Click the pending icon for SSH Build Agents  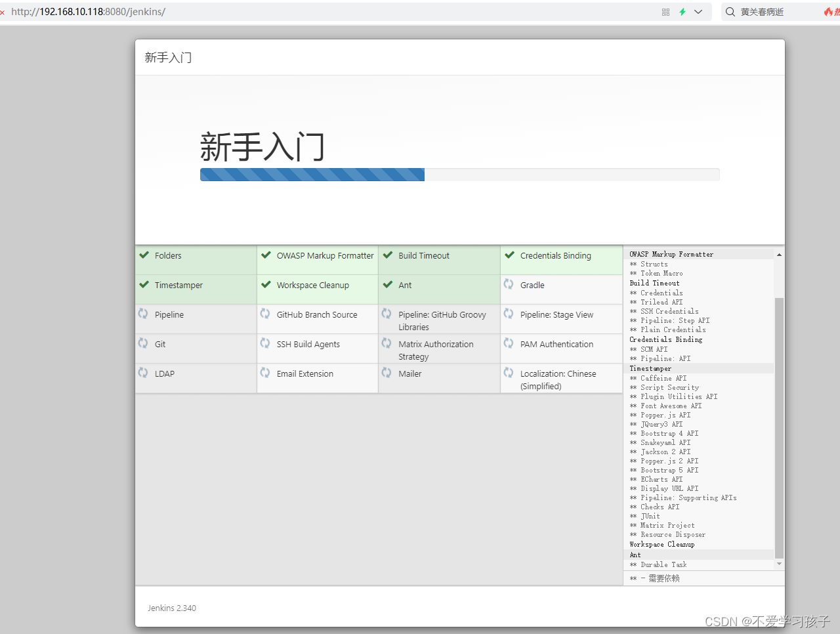(265, 343)
